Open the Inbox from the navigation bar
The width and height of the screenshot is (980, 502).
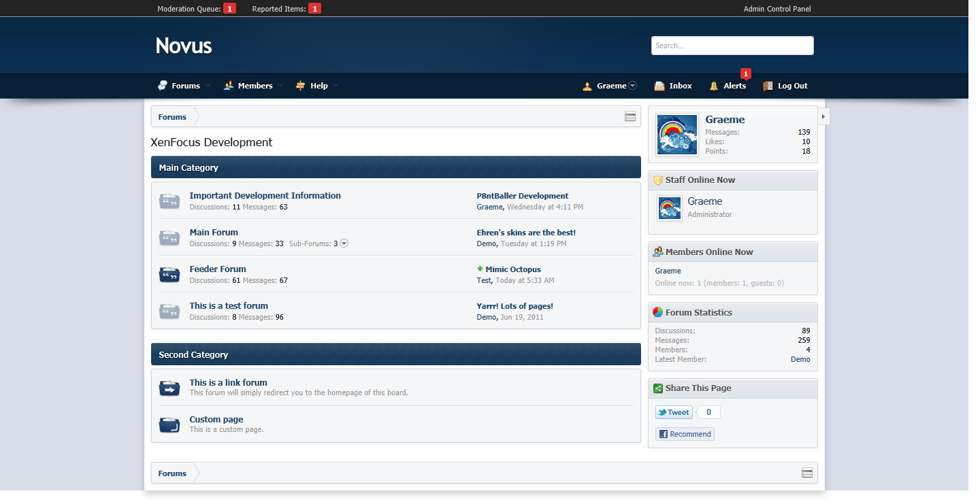click(673, 86)
